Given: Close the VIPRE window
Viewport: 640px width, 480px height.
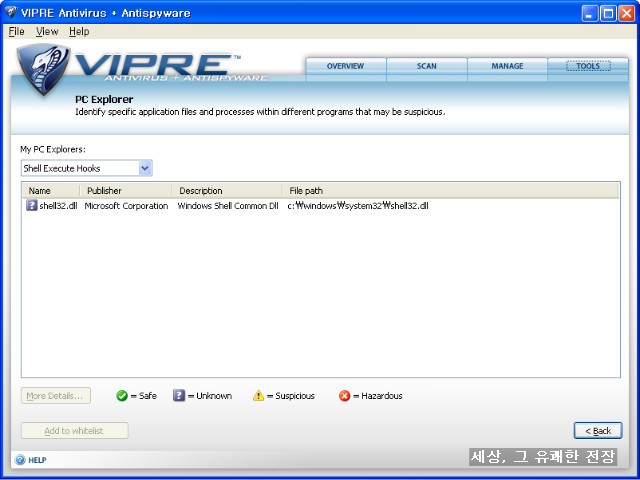Looking at the screenshot, I should (626, 13).
